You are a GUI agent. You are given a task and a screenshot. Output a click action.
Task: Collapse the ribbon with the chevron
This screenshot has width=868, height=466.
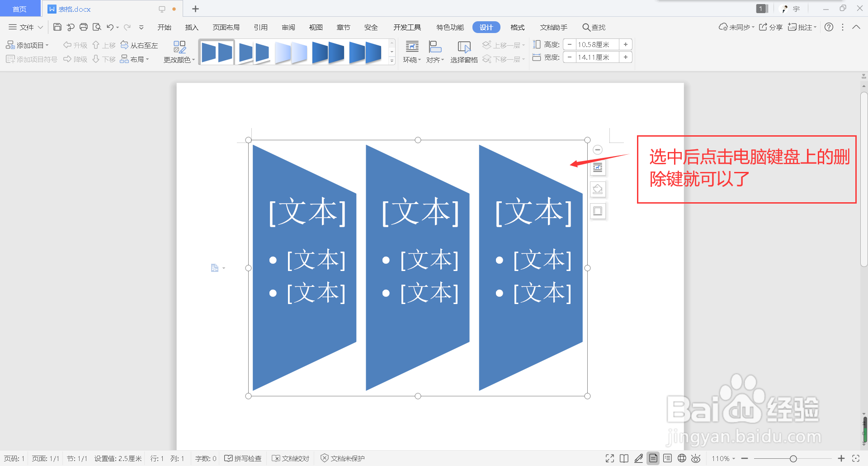point(856,27)
